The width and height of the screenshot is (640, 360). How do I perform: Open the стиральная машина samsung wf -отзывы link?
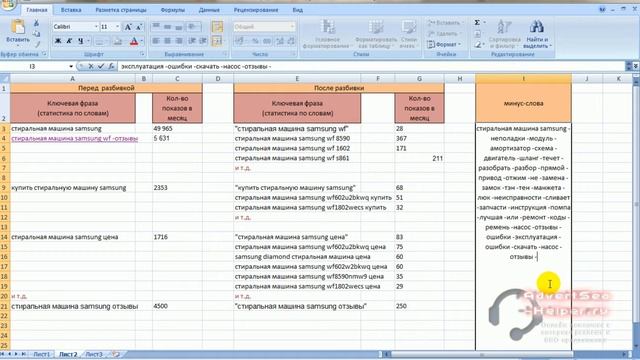(x=74, y=138)
